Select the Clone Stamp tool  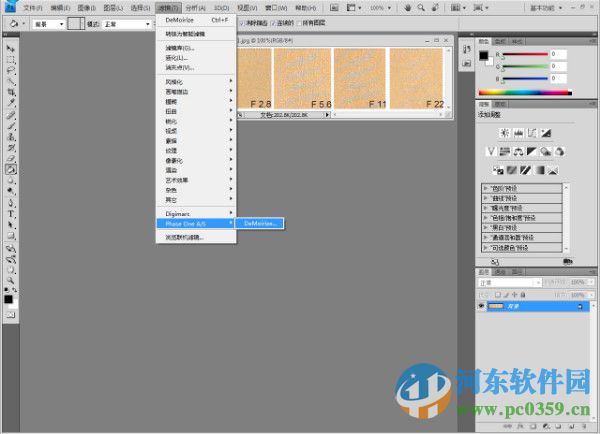(x=11, y=137)
